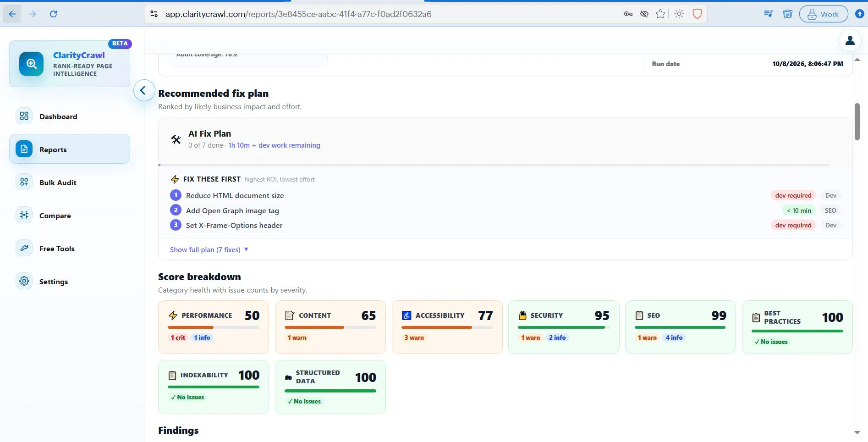The image size is (868, 442).
Task: Click the browser forward arrow
Action: pyautogui.click(x=33, y=14)
